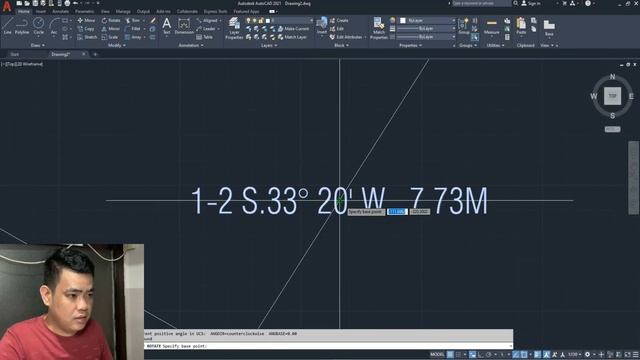Viewport: 640px width, 360px height.
Task: Toggle polar tracking in status bar
Action: coord(489,354)
